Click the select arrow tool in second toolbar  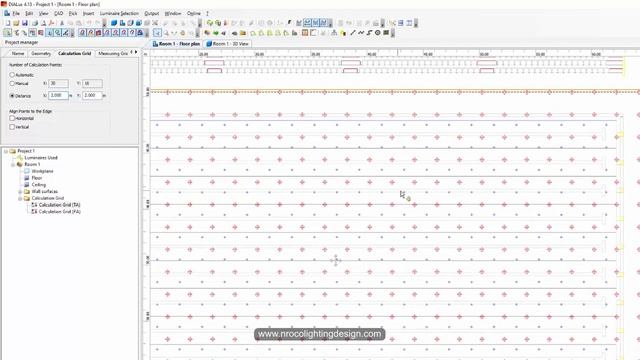tap(158, 33)
